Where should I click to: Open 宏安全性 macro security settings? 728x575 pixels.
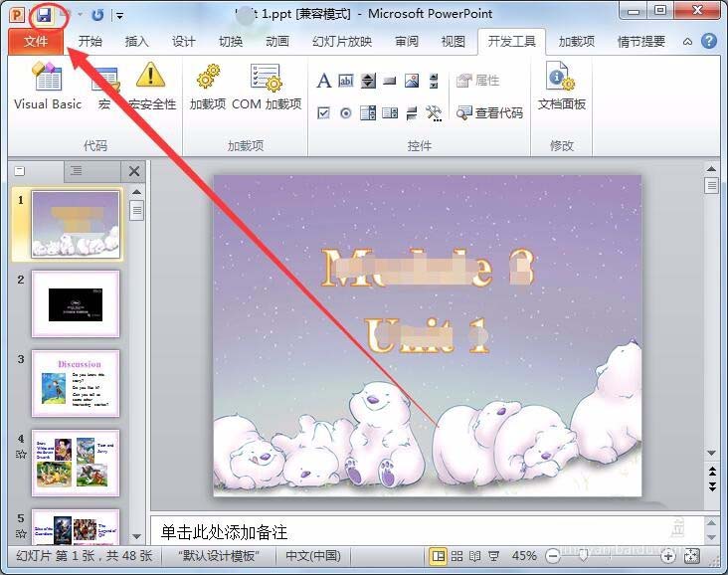coord(151,87)
